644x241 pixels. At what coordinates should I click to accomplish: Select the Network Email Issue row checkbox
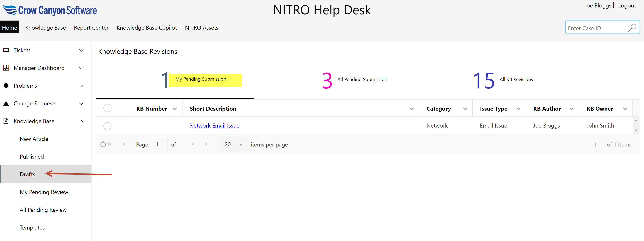click(107, 126)
